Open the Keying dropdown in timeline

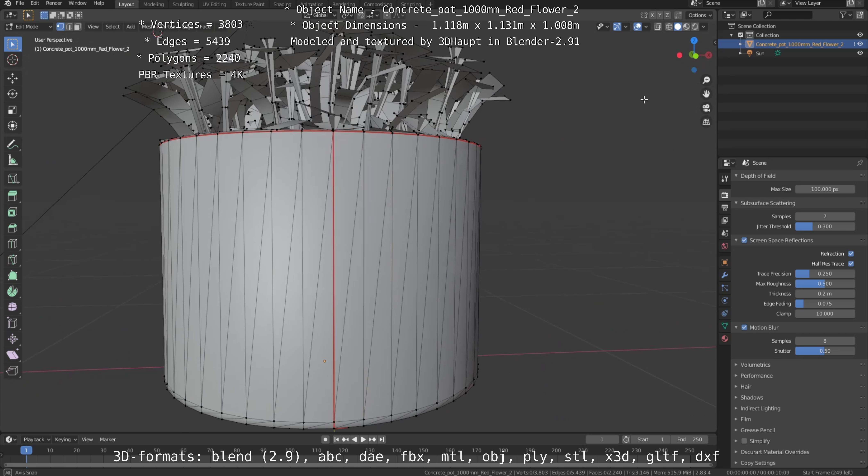click(x=66, y=439)
